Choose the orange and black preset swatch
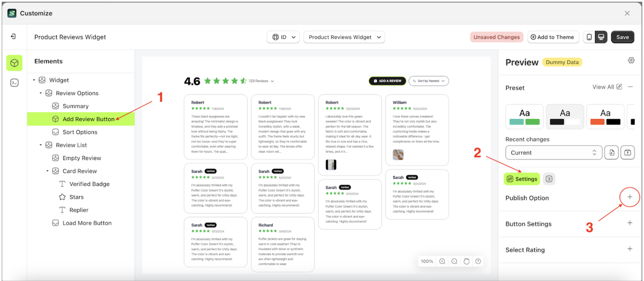Image resolution: width=644 pixels, height=281 pixels. [x=605, y=117]
